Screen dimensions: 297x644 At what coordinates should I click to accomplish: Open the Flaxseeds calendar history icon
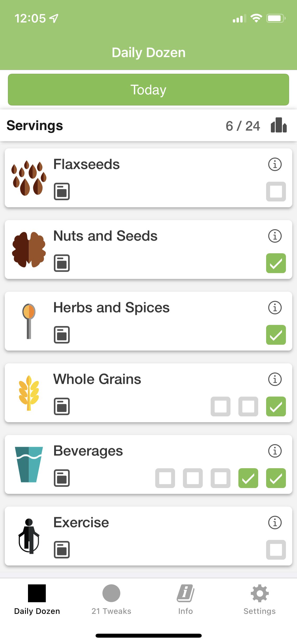click(x=62, y=191)
